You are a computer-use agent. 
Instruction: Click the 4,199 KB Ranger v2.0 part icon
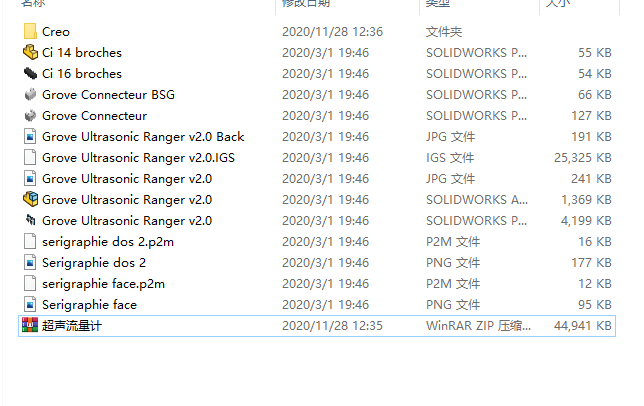coord(30,220)
